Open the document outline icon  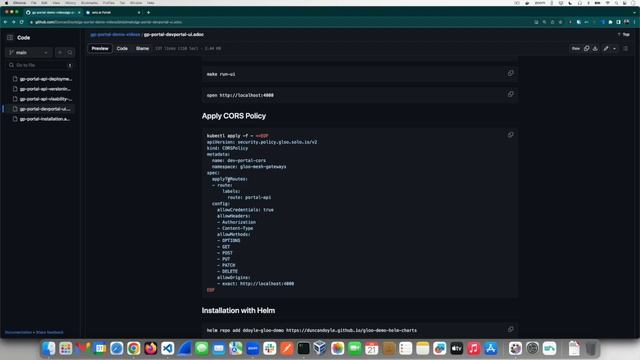tap(625, 49)
